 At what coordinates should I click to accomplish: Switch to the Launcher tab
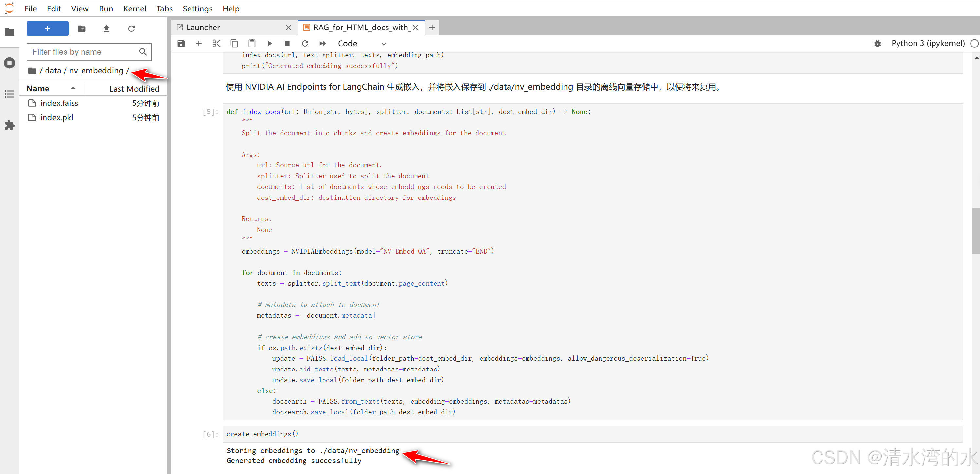[x=203, y=28]
